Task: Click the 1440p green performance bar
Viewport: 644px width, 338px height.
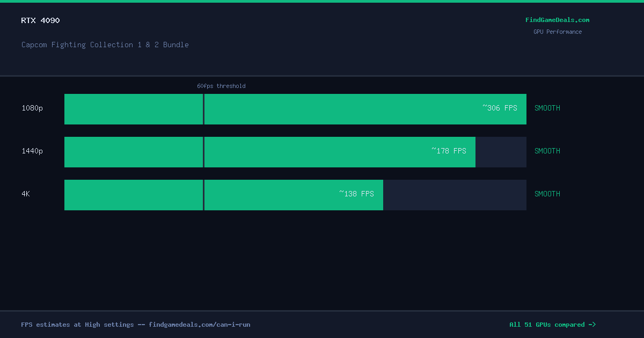Action: (270, 152)
